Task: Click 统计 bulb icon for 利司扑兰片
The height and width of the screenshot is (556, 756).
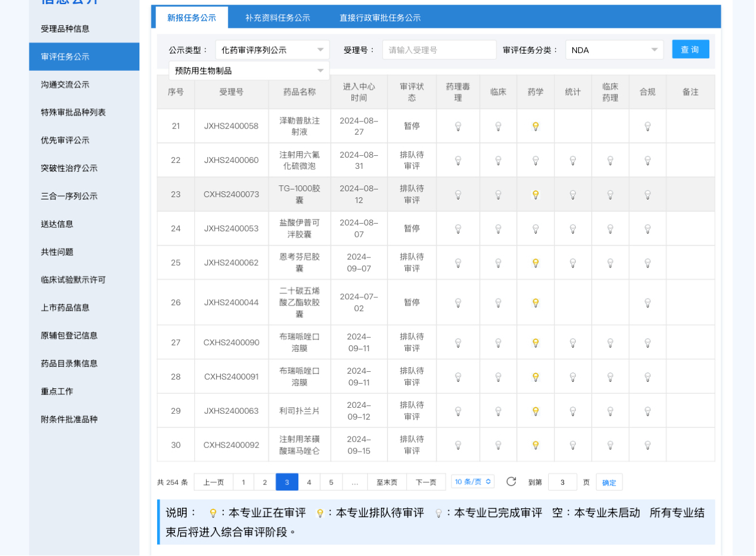Action: tap(572, 411)
